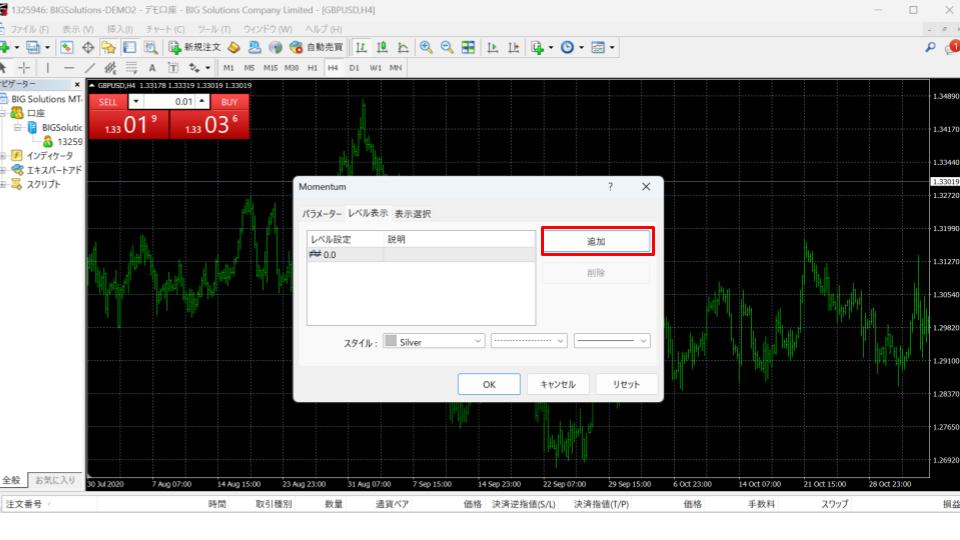Select the crosshair tool

point(24,67)
